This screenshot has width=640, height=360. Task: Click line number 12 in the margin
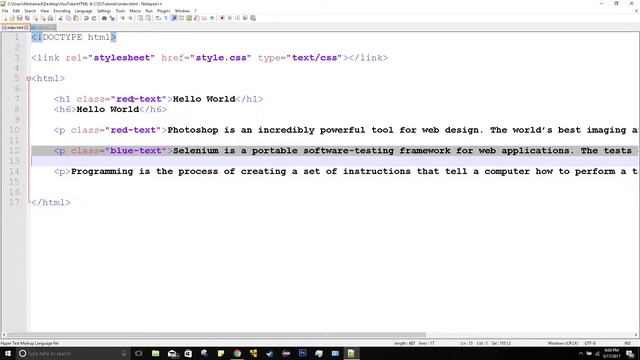pos(14,151)
